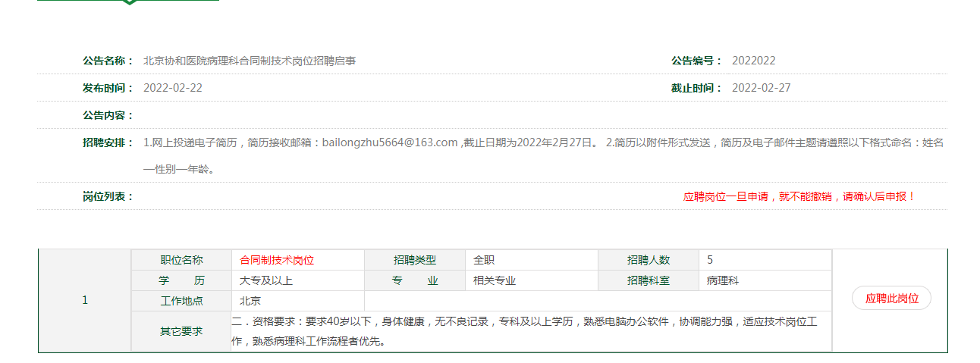Open the red 合同制技术岗位 position link
The width and height of the screenshot is (980, 363).
pos(277,261)
